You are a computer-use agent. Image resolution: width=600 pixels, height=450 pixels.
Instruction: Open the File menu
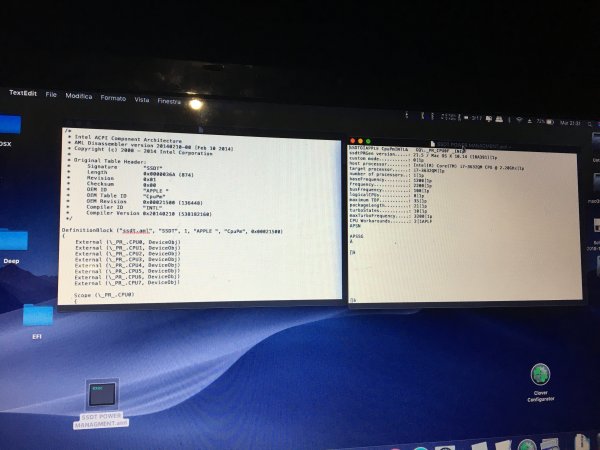click(x=51, y=94)
